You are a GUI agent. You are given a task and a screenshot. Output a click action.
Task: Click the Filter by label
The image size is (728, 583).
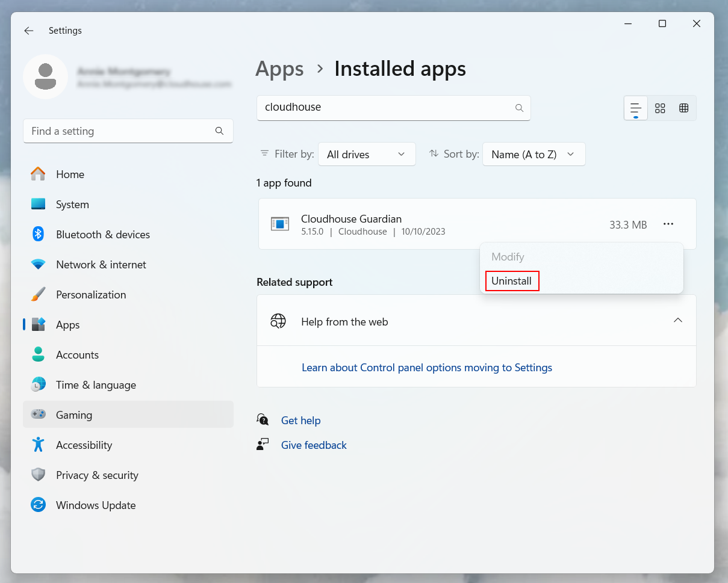pos(294,154)
